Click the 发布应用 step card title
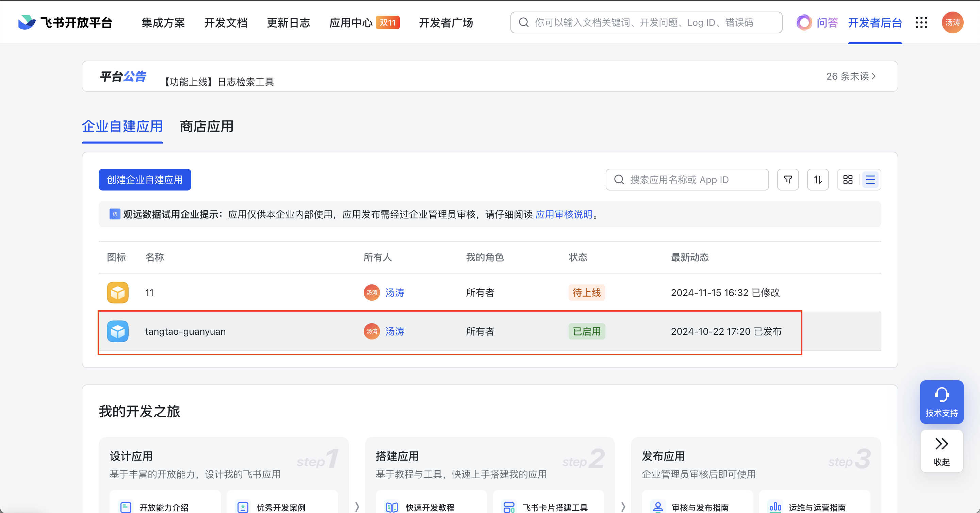 click(x=663, y=456)
